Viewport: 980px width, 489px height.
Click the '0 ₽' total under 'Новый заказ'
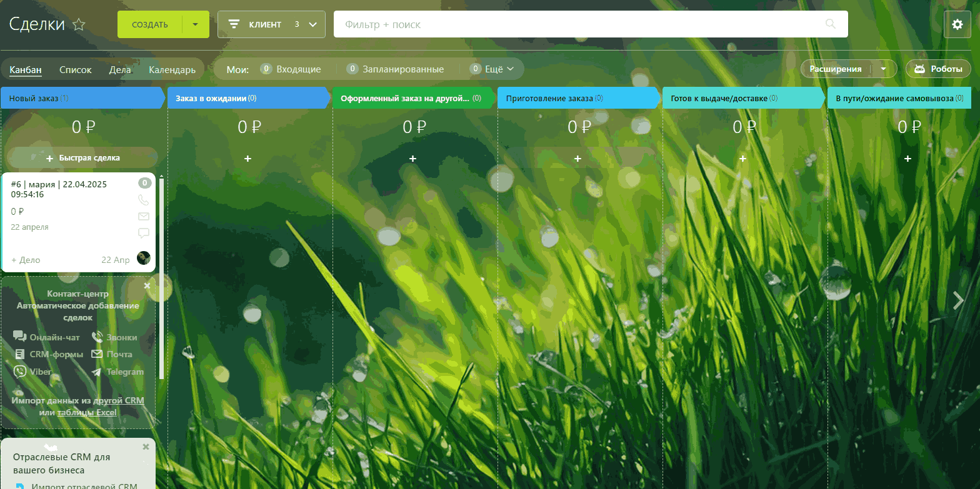[x=84, y=127]
